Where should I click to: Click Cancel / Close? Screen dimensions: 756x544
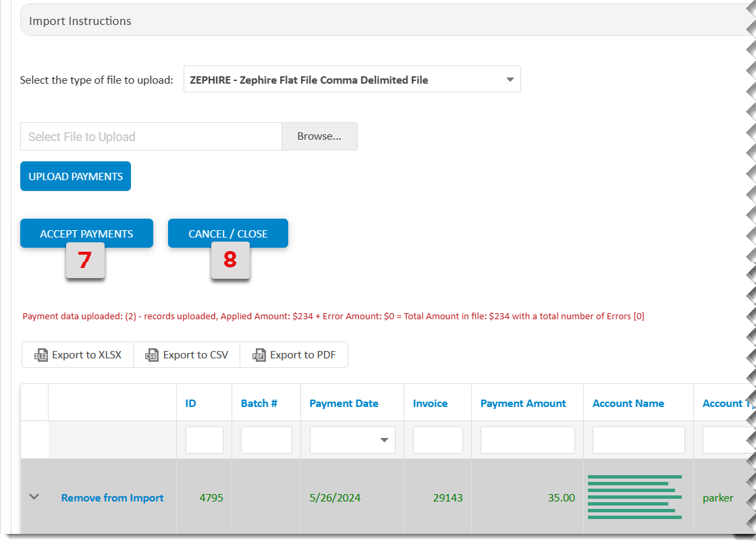(x=227, y=233)
